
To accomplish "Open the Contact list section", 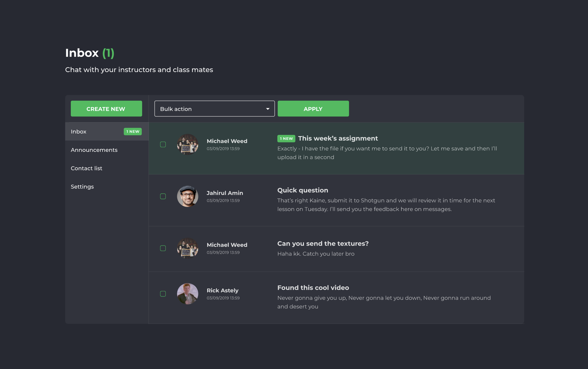I will 87,168.
